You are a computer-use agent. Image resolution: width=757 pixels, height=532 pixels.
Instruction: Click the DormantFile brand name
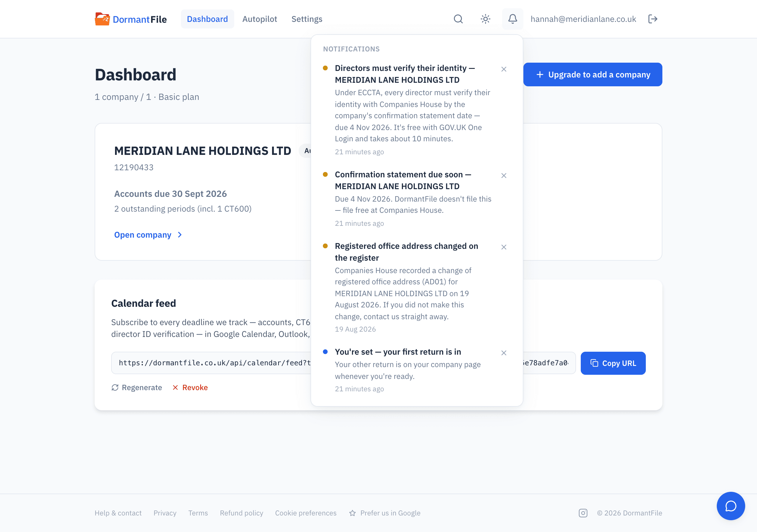140,20
